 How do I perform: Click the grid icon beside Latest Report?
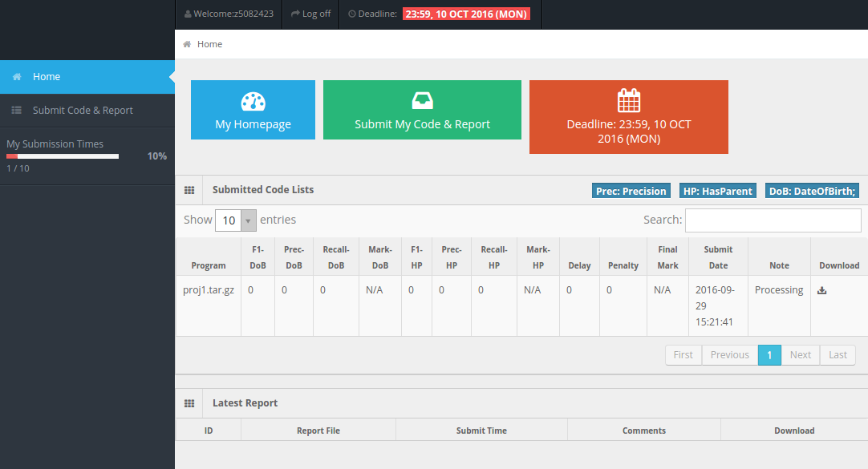(x=189, y=403)
